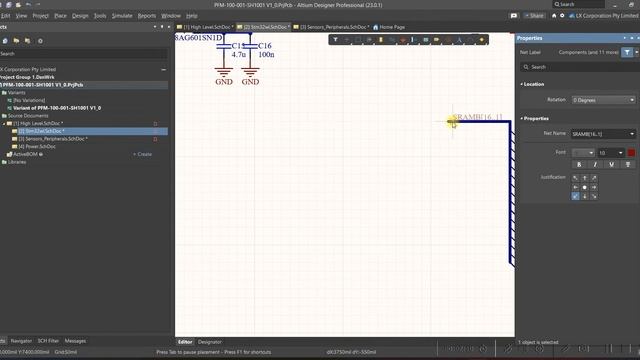Click the Properties panel filter funnel button
640x360 pixels.
pyautogui.click(x=627, y=52)
